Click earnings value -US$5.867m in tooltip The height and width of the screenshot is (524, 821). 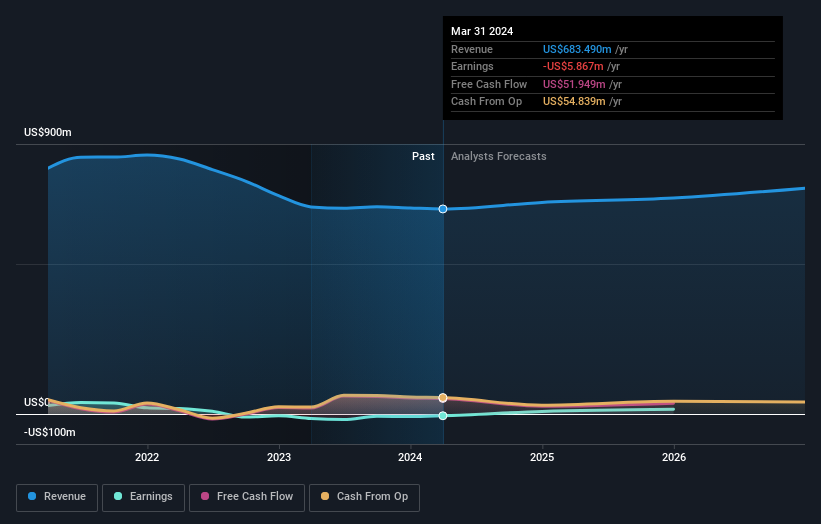pyautogui.click(x=573, y=66)
